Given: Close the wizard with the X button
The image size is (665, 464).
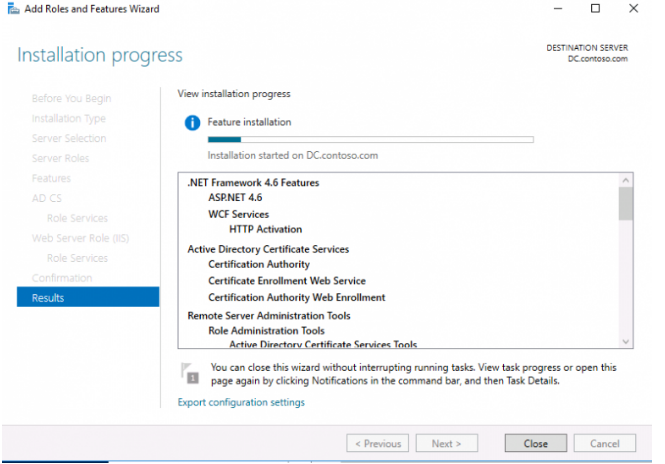Looking at the screenshot, I should click(x=634, y=8).
